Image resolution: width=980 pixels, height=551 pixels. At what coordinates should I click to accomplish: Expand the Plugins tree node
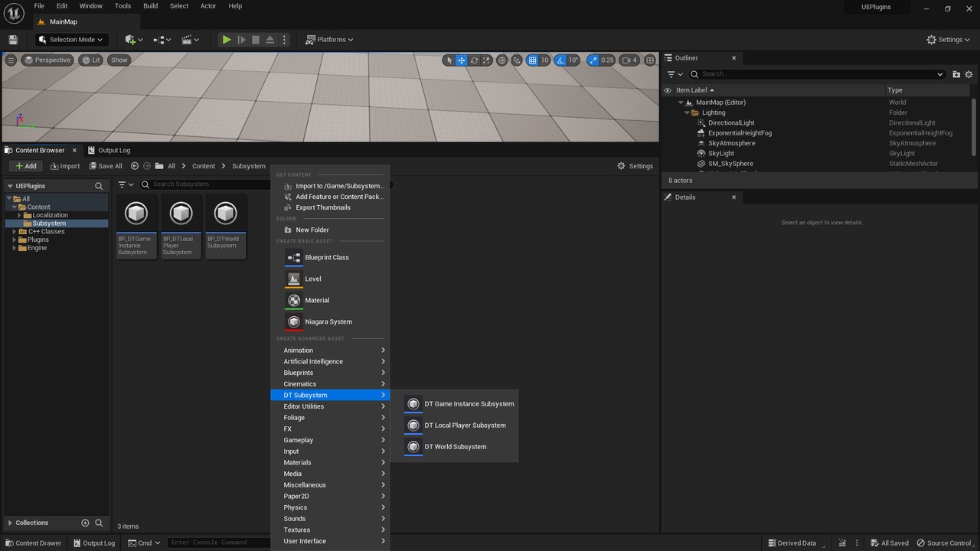(x=14, y=240)
